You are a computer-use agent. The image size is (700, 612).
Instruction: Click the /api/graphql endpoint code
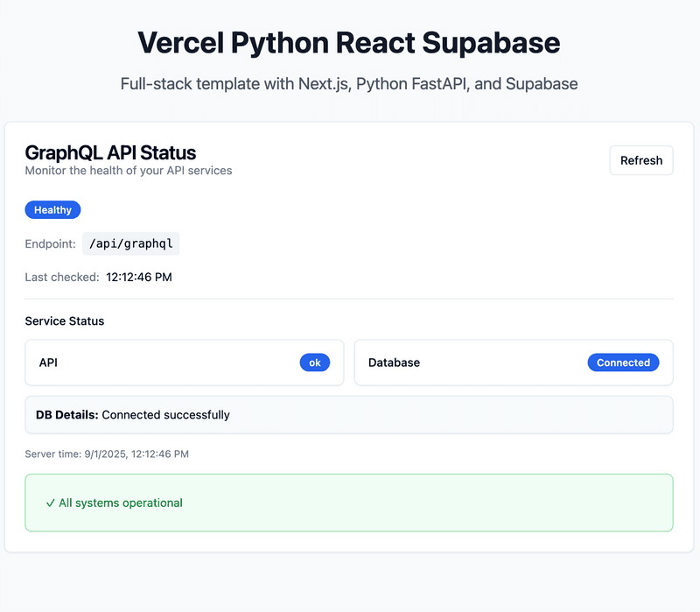coord(130,243)
